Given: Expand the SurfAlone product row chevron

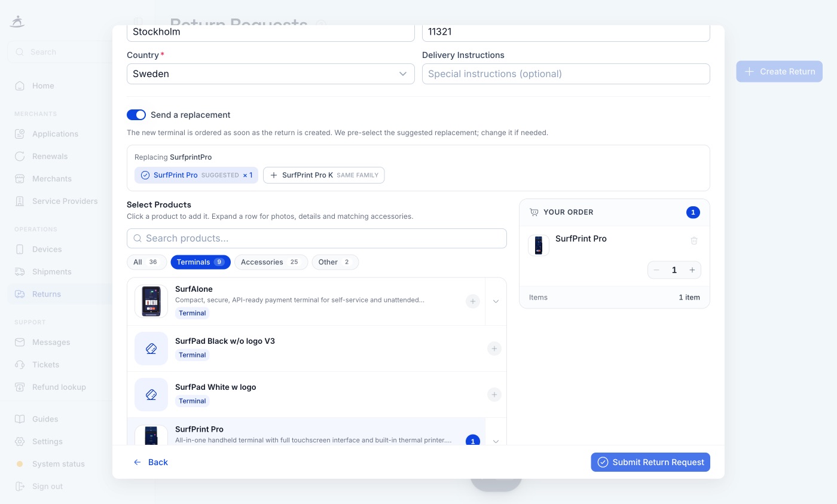Looking at the screenshot, I should pyautogui.click(x=496, y=301).
